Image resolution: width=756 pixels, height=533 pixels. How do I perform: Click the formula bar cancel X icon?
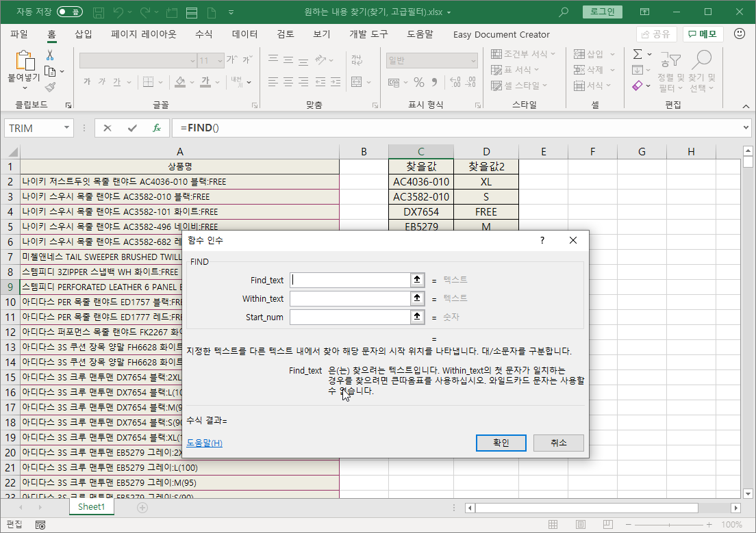[x=107, y=128]
